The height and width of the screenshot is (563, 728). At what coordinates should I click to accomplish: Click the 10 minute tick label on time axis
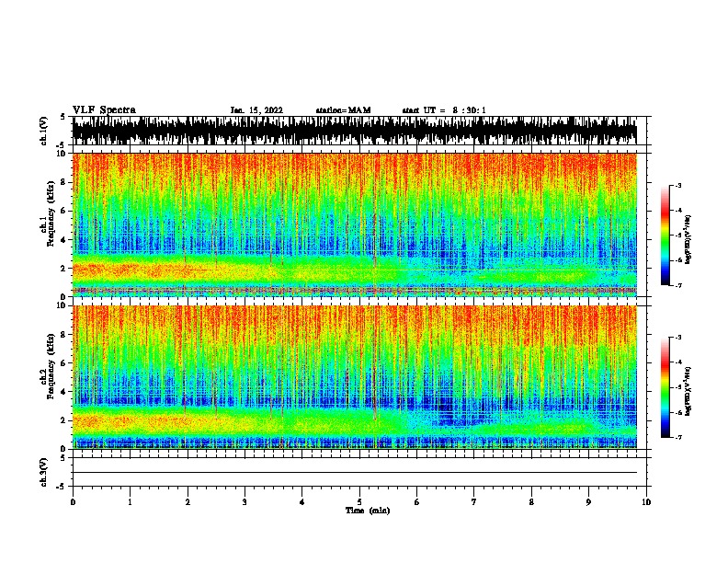(646, 502)
